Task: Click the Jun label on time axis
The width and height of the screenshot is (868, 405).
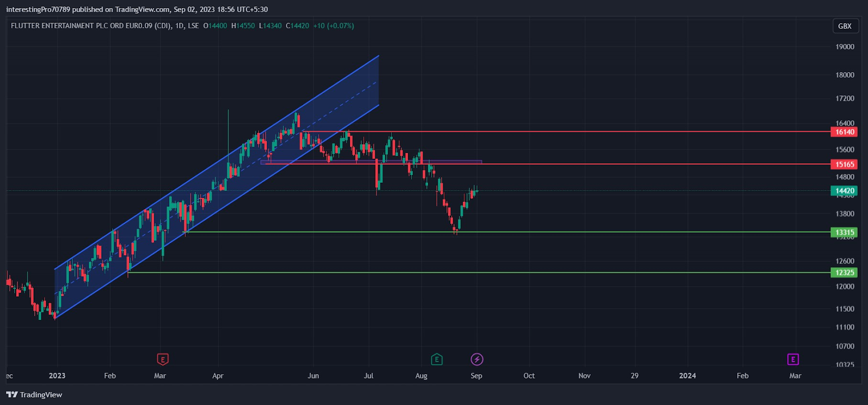Action: (x=313, y=376)
